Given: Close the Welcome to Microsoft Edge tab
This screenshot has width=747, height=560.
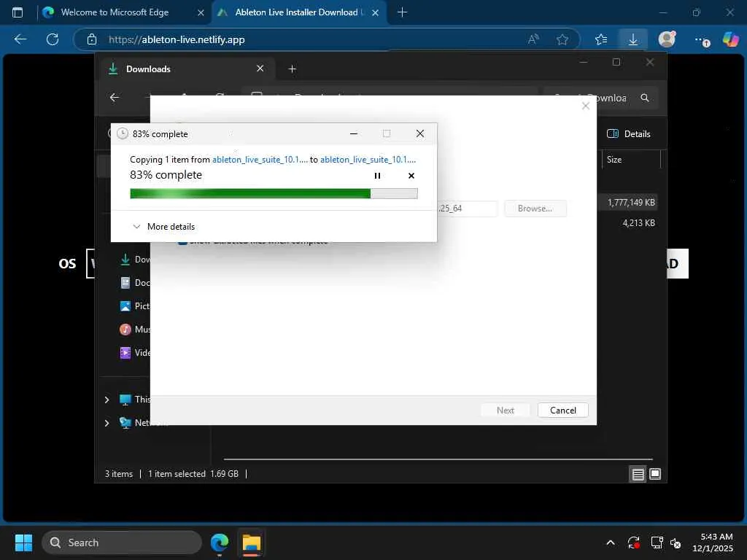Looking at the screenshot, I should pos(201,13).
